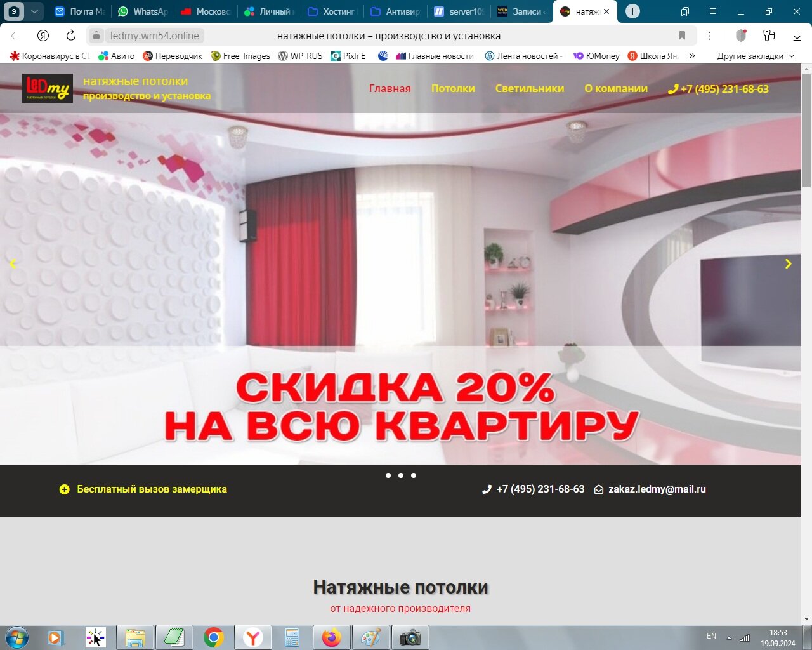
Task: Click the LEDmy logo in the site header
Action: coord(48,88)
